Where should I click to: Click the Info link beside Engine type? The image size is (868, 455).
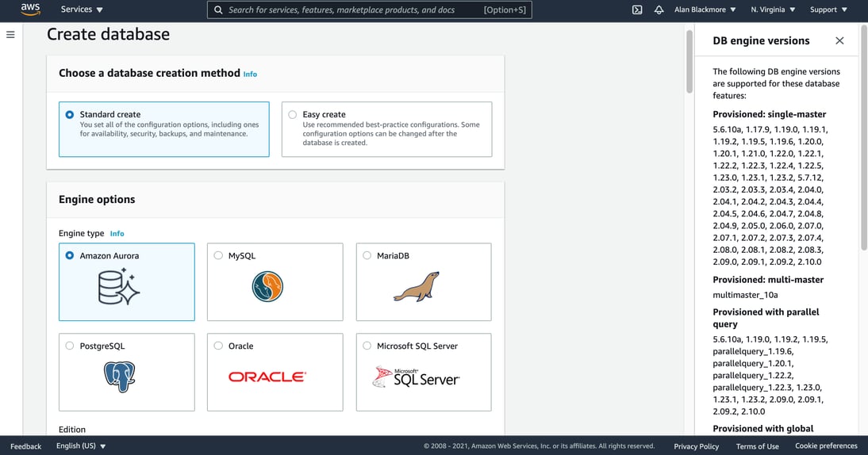[x=117, y=234]
